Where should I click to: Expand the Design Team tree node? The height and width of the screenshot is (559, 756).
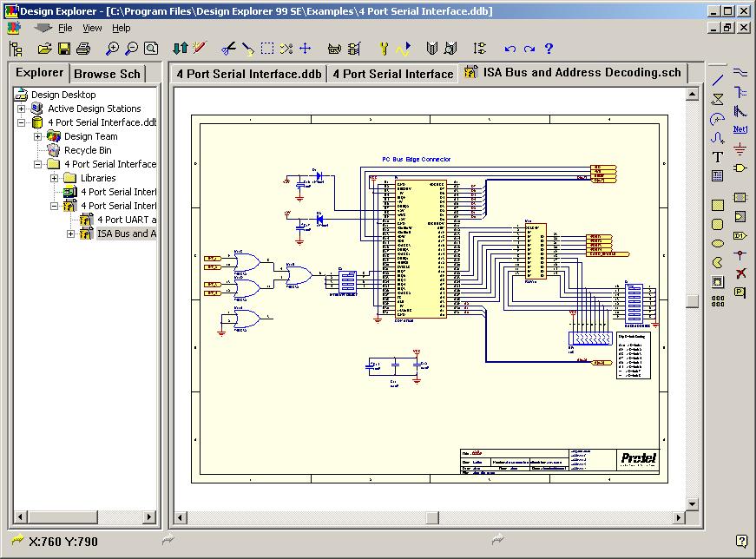click(x=37, y=136)
